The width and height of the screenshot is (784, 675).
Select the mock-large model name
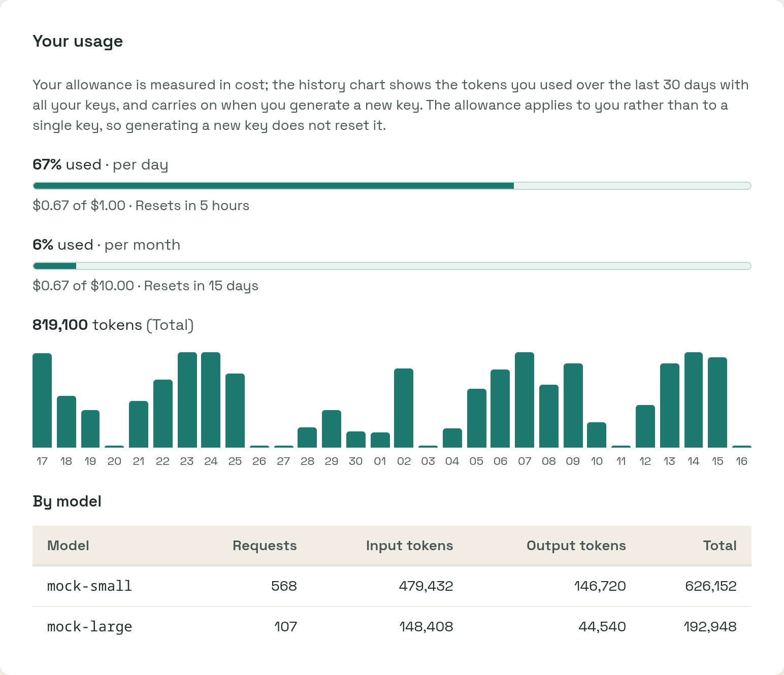[x=89, y=627]
